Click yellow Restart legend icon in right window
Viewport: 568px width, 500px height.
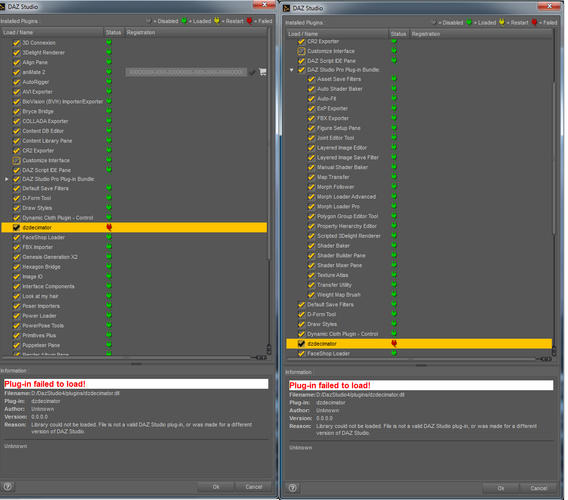click(x=502, y=22)
